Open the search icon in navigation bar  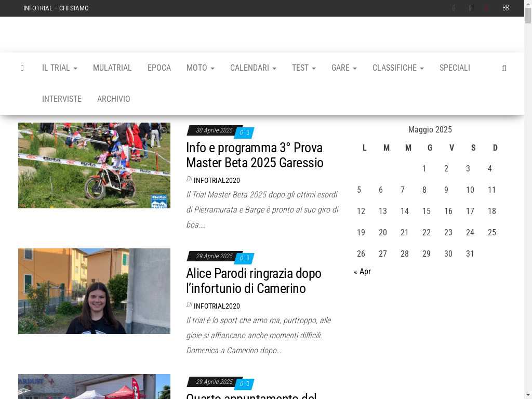[x=504, y=68]
